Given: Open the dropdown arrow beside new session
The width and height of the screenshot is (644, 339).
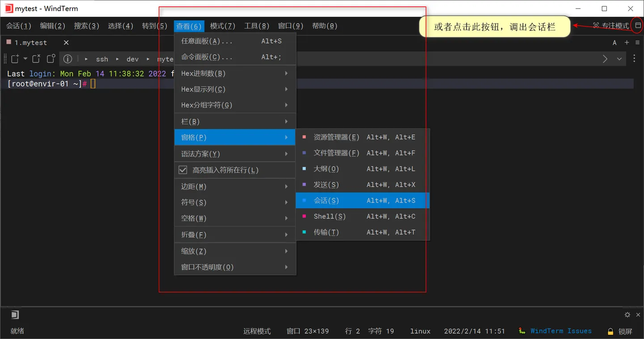Looking at the screenshot, I should [25, 59].
